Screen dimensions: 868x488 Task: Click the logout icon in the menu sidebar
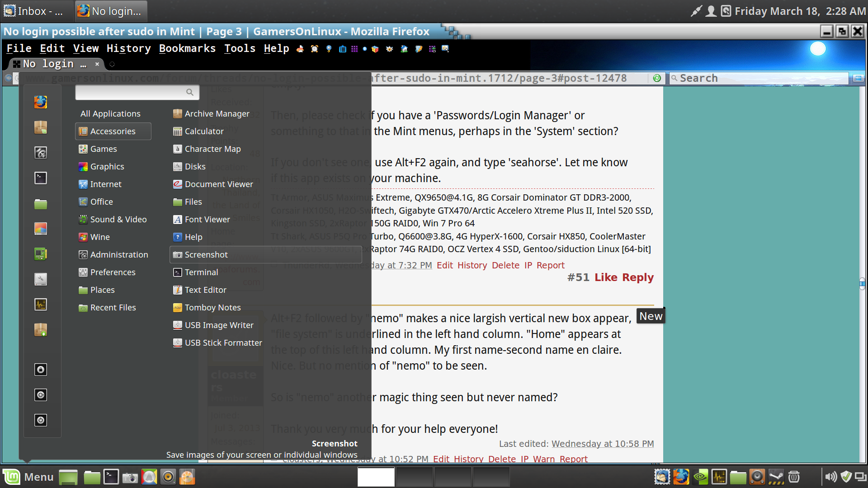click(41, 395)
